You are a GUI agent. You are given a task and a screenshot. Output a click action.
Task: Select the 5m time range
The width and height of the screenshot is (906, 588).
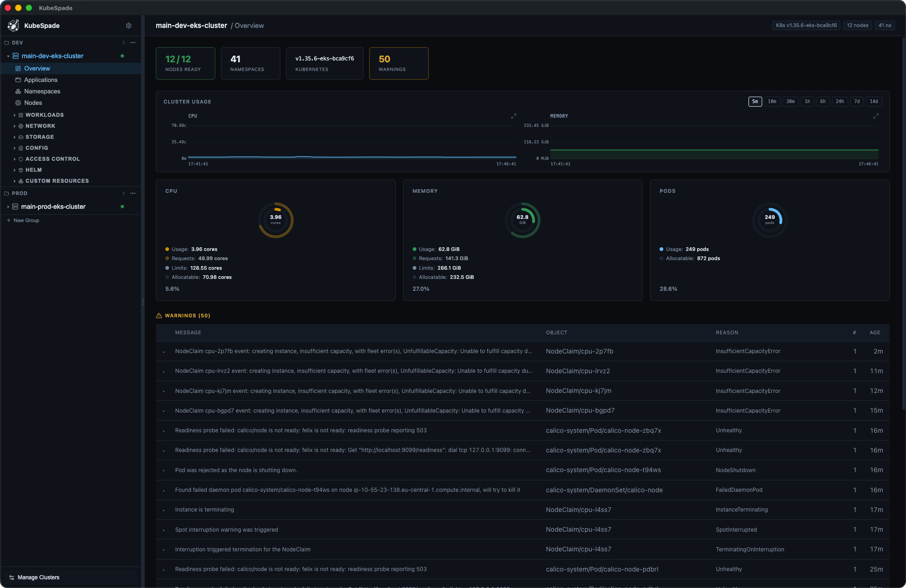pos(755,102)
